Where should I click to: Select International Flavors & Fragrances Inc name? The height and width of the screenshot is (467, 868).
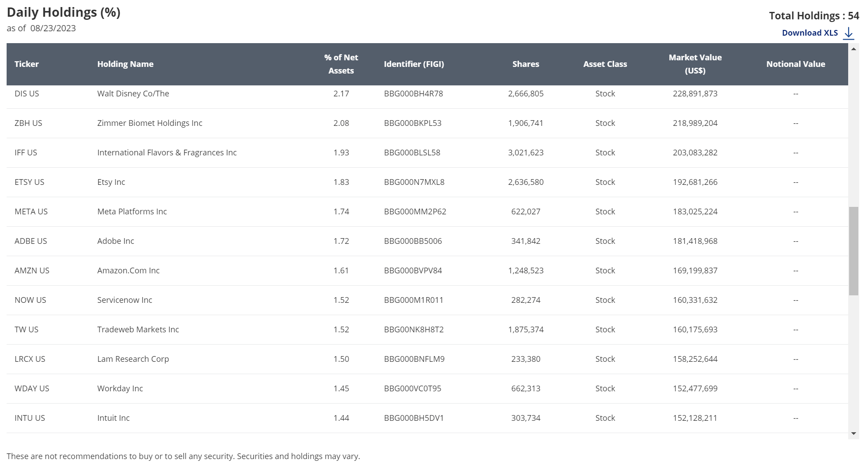click(167, 153)
